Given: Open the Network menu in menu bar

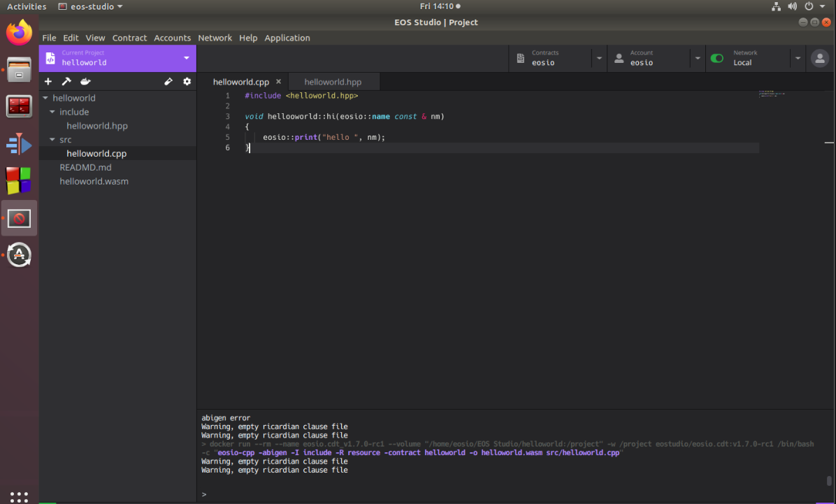Looking at the screenshot, I should click(215, 38).
